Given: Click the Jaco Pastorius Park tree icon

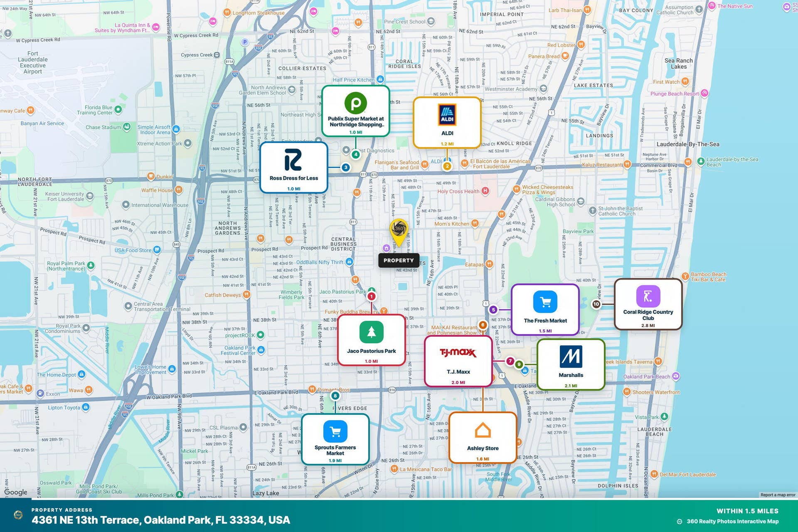Looking at the screenshot, I should coord(372,332).
